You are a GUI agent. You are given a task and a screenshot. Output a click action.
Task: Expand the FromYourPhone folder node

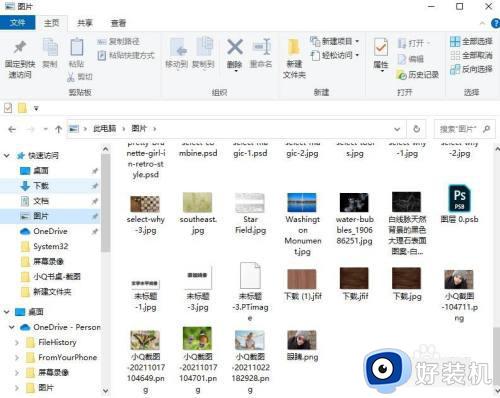coord(17,357)
